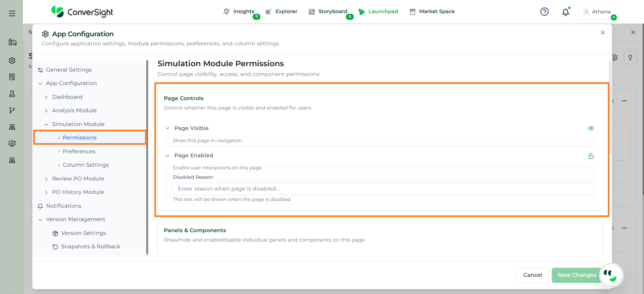The height and width of the screenshot is (294, 644).
Task: Toggle the Page Enabled lock icon
Action: [x=591, y=156]
